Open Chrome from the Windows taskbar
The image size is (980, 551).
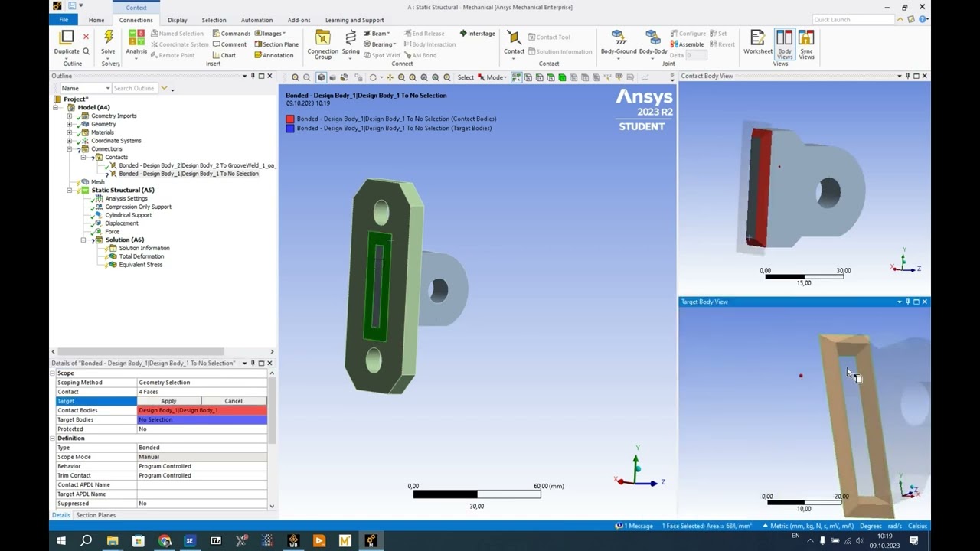point(165,541)
